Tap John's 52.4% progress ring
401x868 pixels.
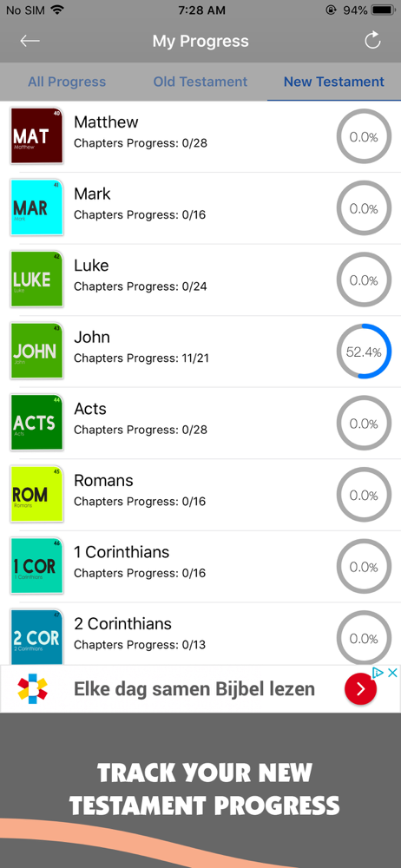(364, 352)
